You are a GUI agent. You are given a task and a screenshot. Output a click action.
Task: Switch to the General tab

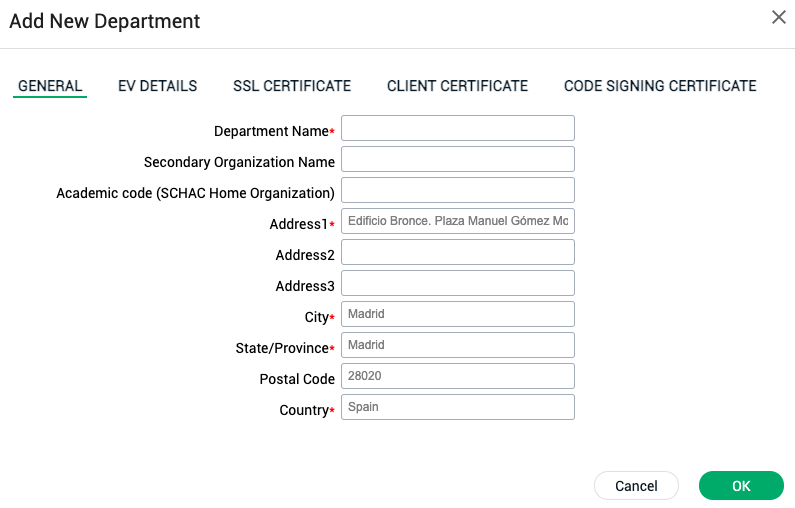[50, 86]
